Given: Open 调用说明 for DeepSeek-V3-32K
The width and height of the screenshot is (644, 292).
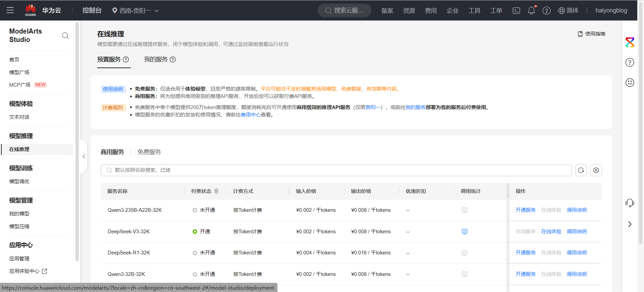Looking at the screenshot, I should (577, 232).
